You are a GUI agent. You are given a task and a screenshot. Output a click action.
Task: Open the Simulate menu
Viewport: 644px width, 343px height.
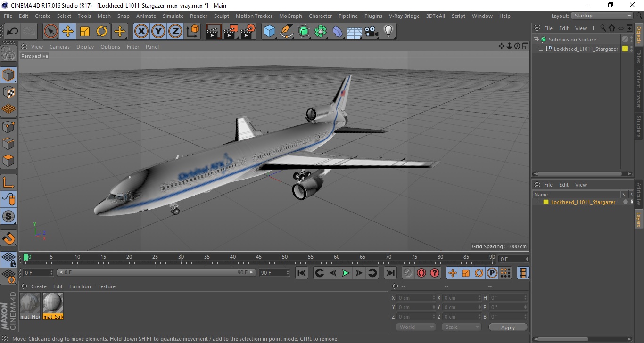tap(173, 16)
